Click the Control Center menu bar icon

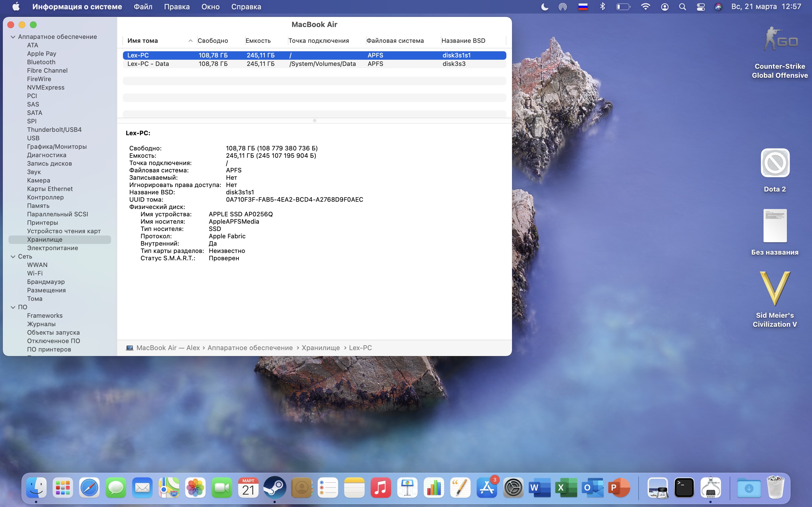[701, 7]
